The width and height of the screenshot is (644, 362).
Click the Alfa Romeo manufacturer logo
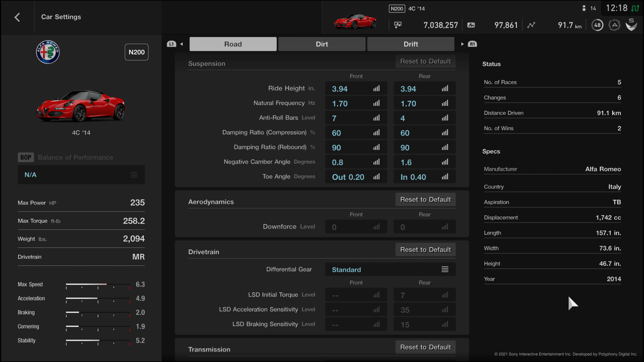click(48, 52)
